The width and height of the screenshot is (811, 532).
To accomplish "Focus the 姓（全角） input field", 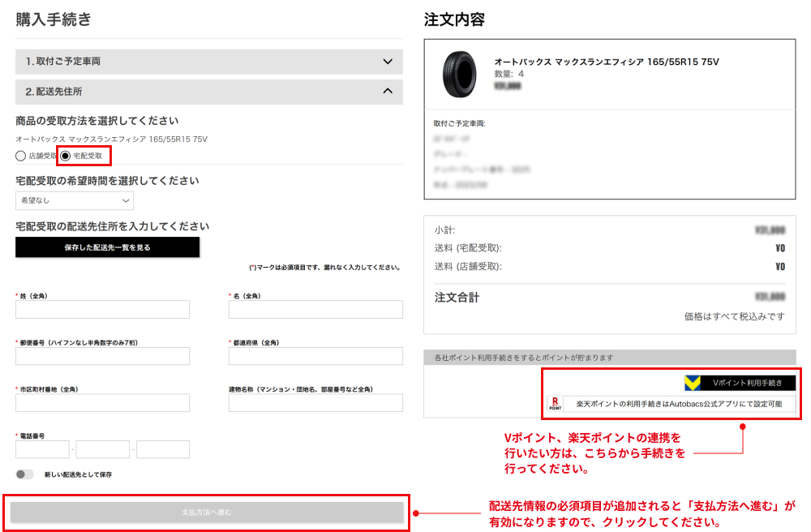I will (x=102, y=310).
